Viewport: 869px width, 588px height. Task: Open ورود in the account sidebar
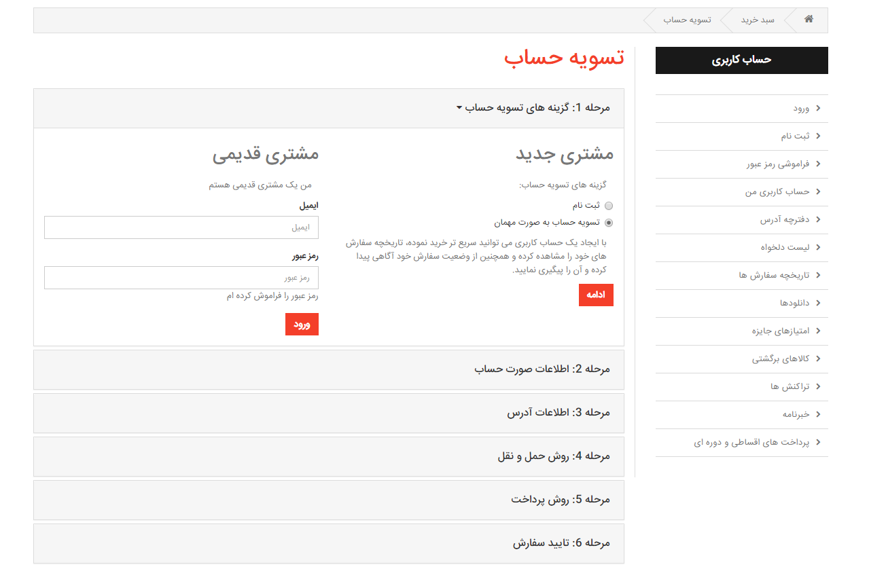[x=802, y=109]
